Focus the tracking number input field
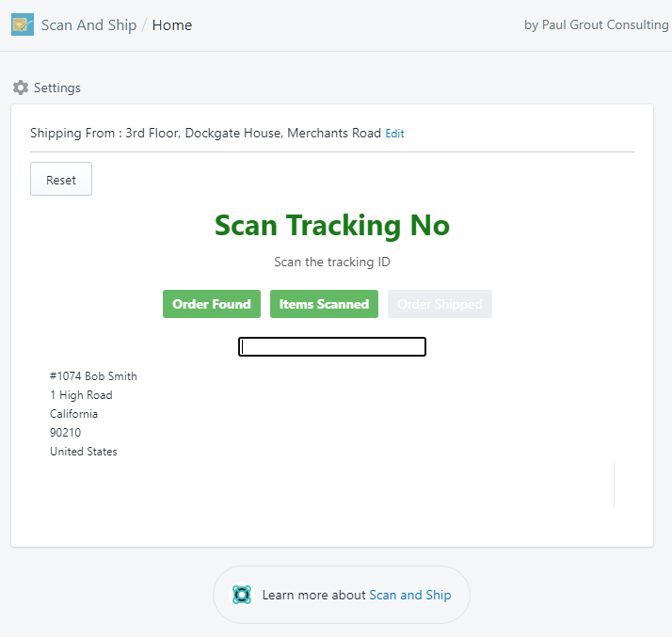Image resolution: width=672 pixels, height=637 pixels. coord(332,346)
